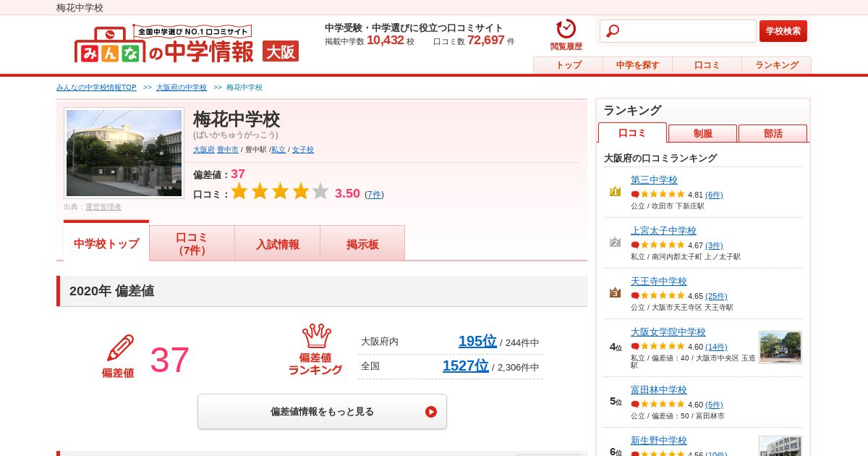Viewport: 868px width, 456px height.
Task: Click (3件) reviews for 上宮太子中学校
Action: coord(714,245)
